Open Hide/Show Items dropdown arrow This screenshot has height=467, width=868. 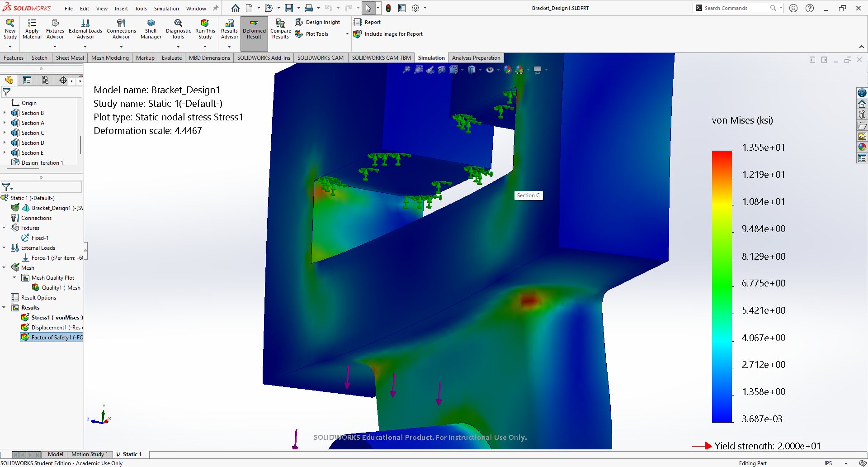pos(498,70)
